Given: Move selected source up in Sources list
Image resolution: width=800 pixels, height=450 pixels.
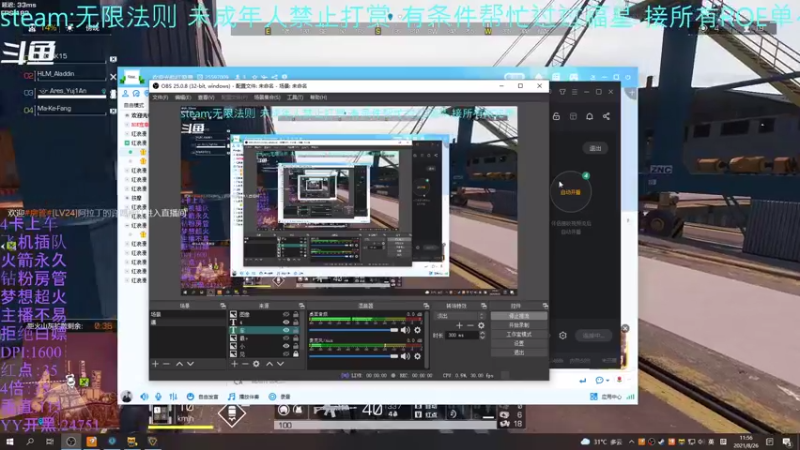Looking at the screenshot, I should point(269,364).
